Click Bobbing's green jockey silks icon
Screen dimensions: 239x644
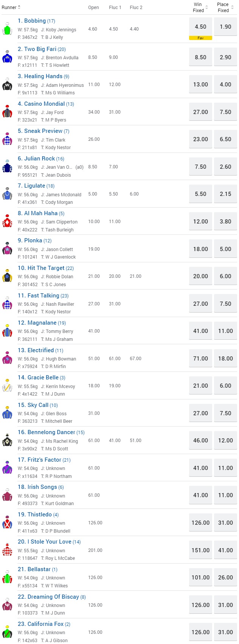(7, 29)
